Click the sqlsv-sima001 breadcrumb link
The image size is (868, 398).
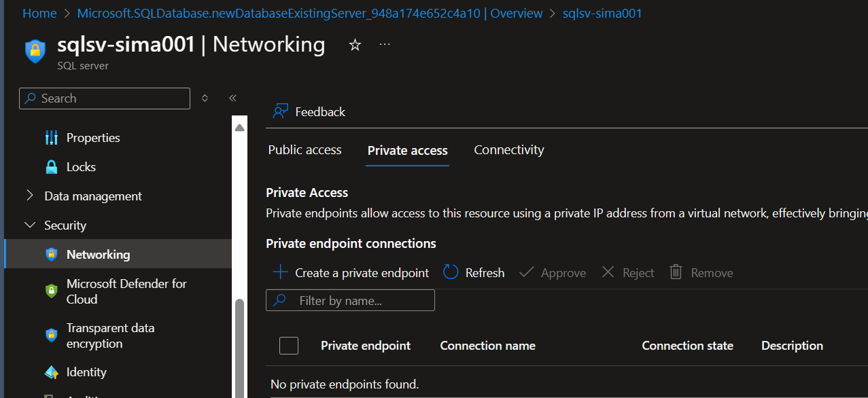602,14
